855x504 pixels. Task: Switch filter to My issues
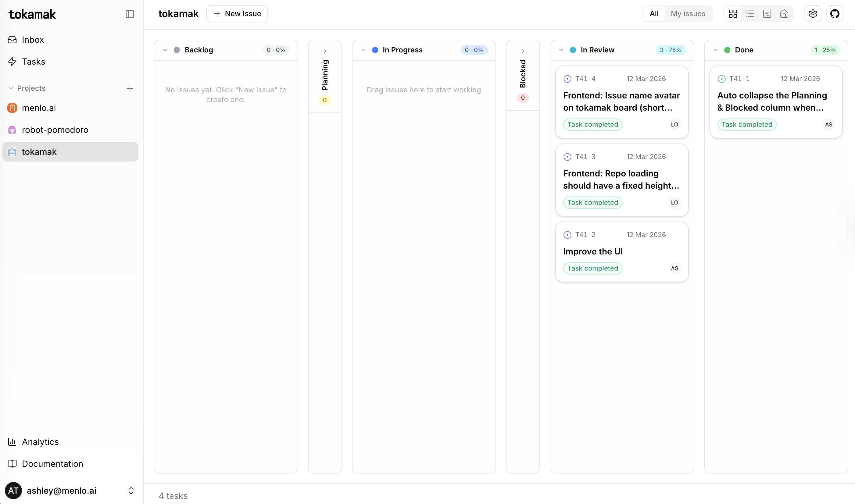point(688,14)
